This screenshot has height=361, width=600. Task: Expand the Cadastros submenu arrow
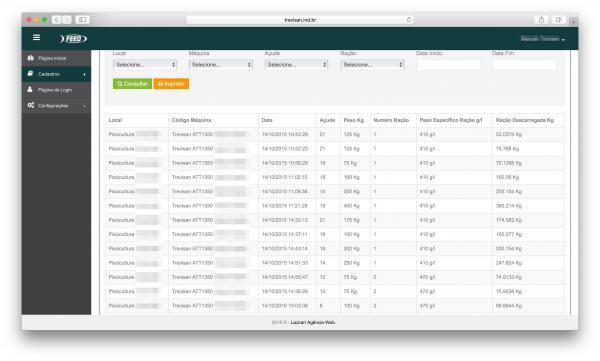tap(85, 74)
